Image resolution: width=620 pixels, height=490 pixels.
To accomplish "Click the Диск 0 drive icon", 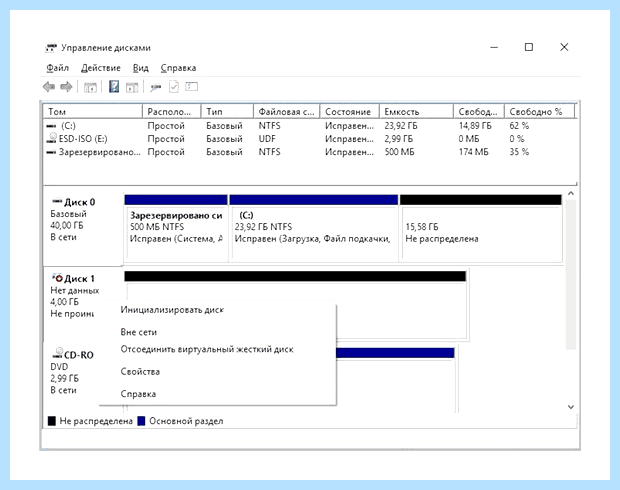I will pyautogui.click(x=57, y=202).
